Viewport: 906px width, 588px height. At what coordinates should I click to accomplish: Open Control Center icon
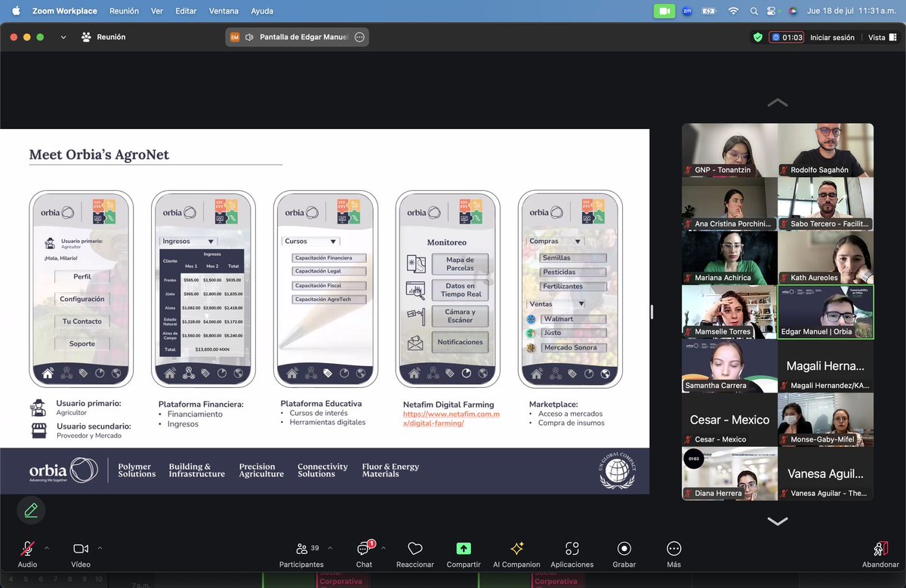(772, 11)
